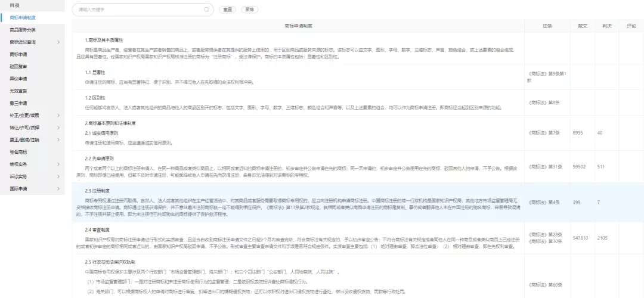Expand the 更正/撤减/注销 chevron
The height and width of the screenshot is (298, 644).
(58, 139)
